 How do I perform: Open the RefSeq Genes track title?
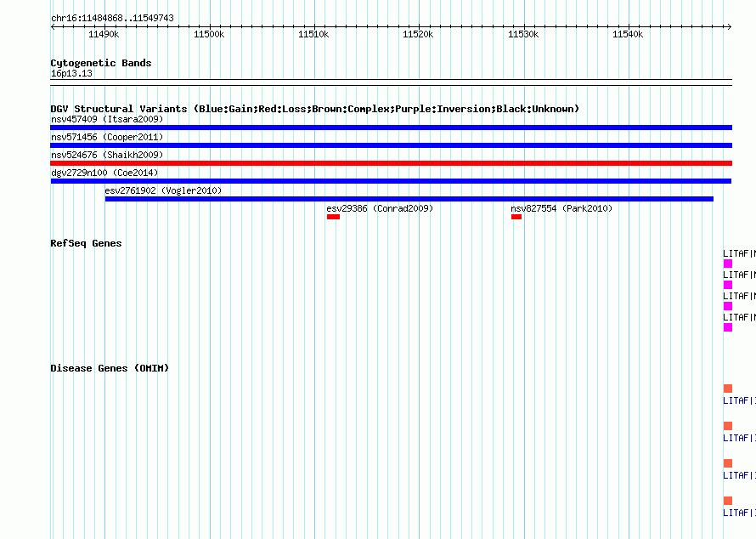[86, 243]
